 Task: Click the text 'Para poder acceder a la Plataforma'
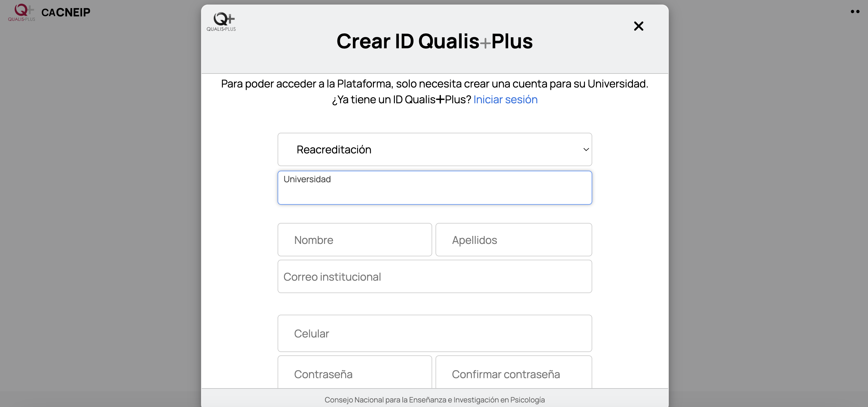pos(307,84)
